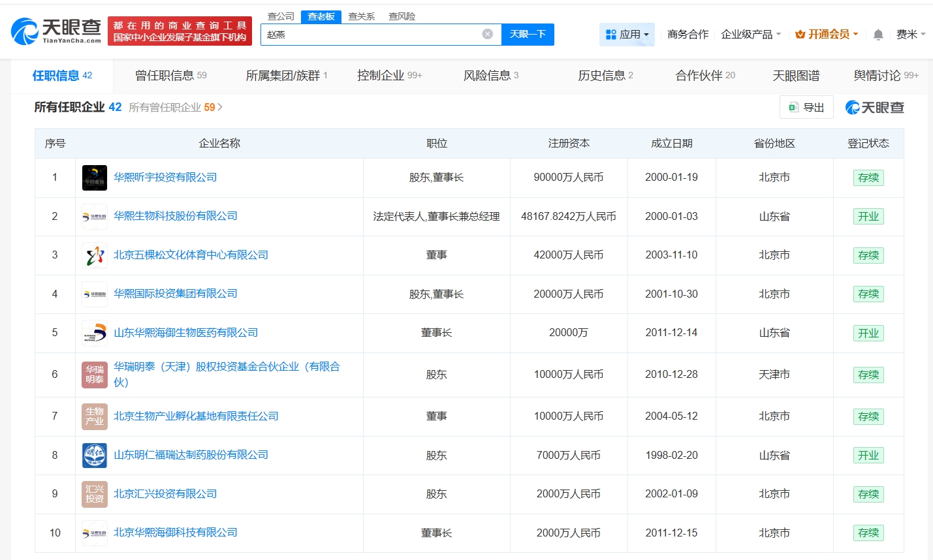Open the 开通会员 membership dropdown
The width and height of the screenshot is (933, 560).
point(827,35)
